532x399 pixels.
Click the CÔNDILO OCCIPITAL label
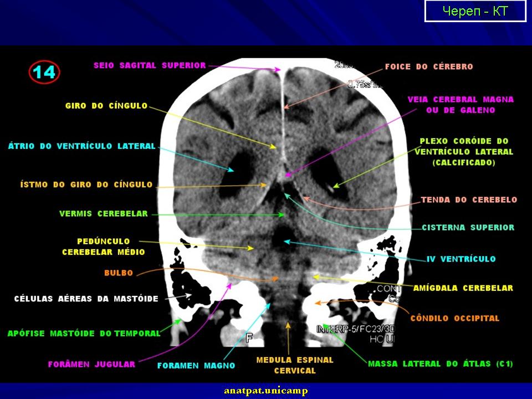(454, 318)
